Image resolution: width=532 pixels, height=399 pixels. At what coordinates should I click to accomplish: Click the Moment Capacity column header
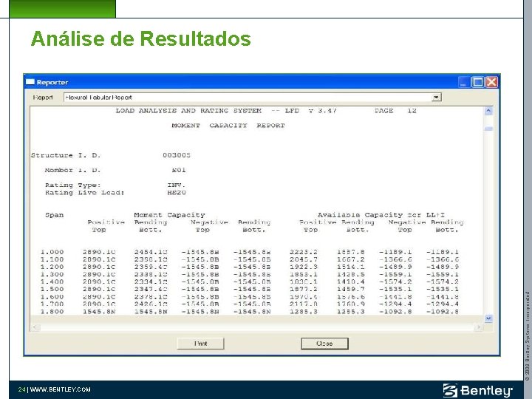[x=170, y=215]
